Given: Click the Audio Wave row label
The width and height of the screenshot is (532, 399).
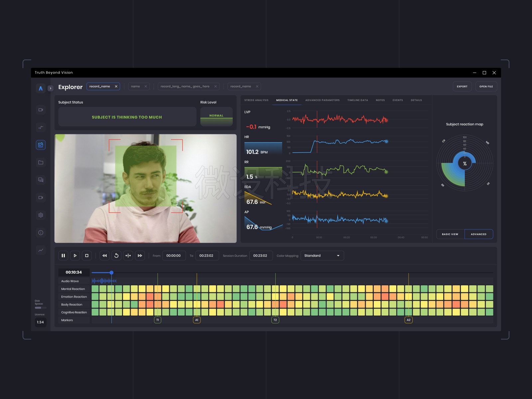Looking at the screenshot, I should click(70, 281).
